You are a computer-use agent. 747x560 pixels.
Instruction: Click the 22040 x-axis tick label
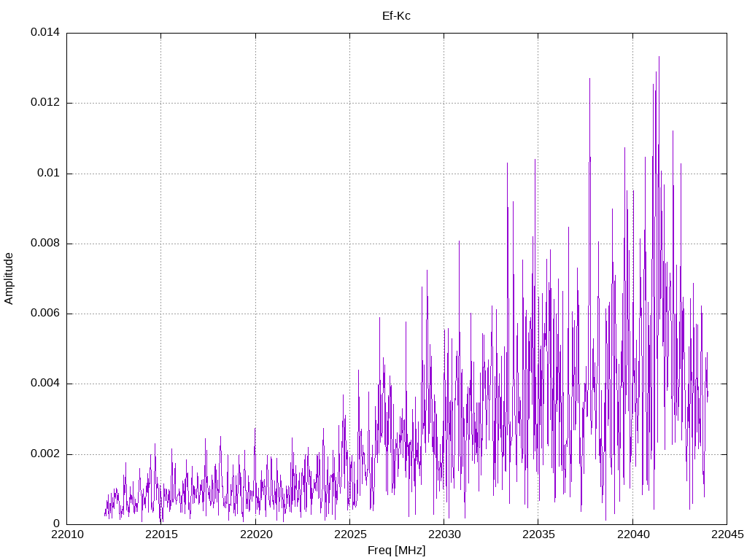pos(633,534)
